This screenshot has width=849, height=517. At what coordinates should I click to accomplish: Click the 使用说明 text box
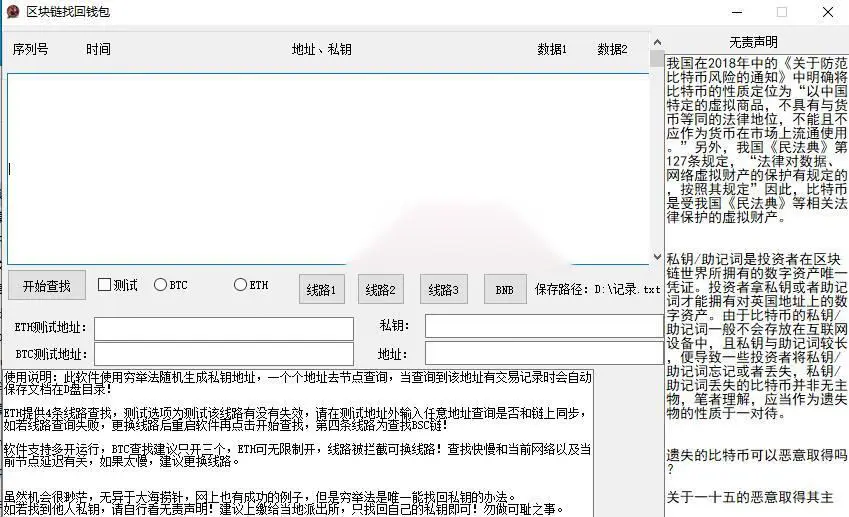point(298,443)
